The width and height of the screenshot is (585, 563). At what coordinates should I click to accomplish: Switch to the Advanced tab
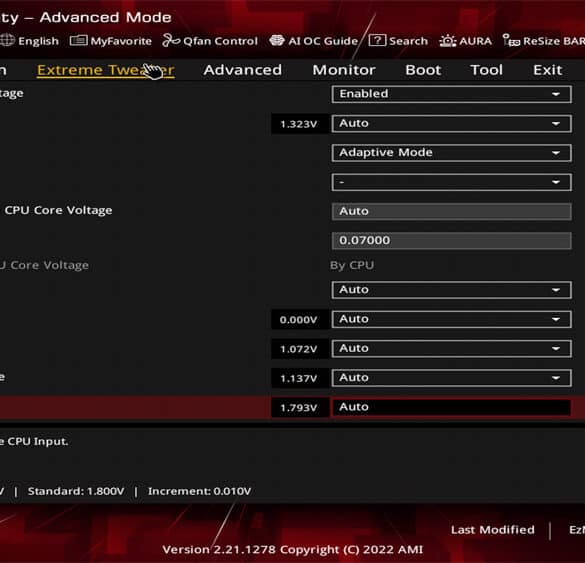point(243,70)
